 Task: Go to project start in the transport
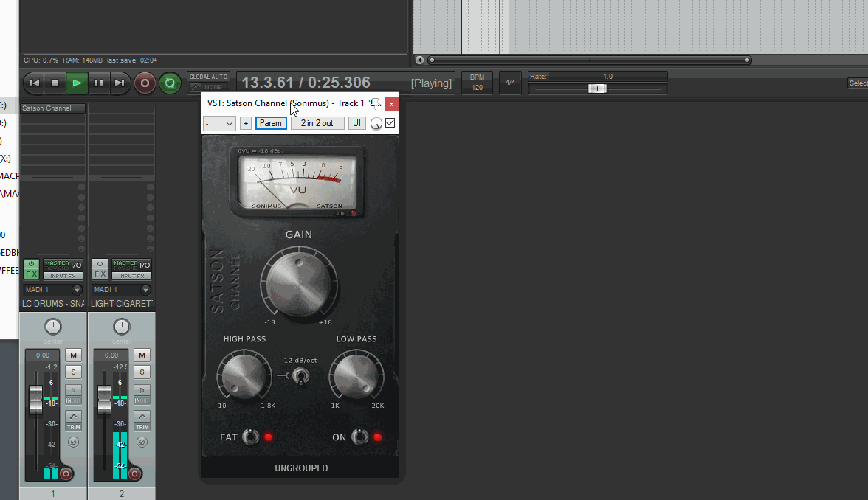[34, 83]
